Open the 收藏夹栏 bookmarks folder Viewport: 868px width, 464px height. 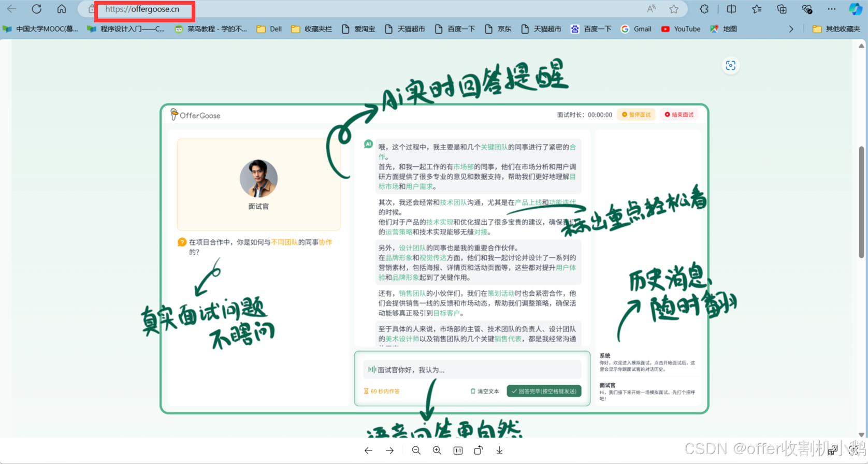[311, 29]
